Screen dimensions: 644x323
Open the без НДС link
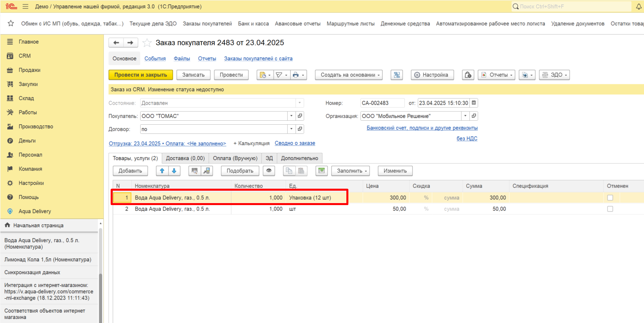coord(467,138)
